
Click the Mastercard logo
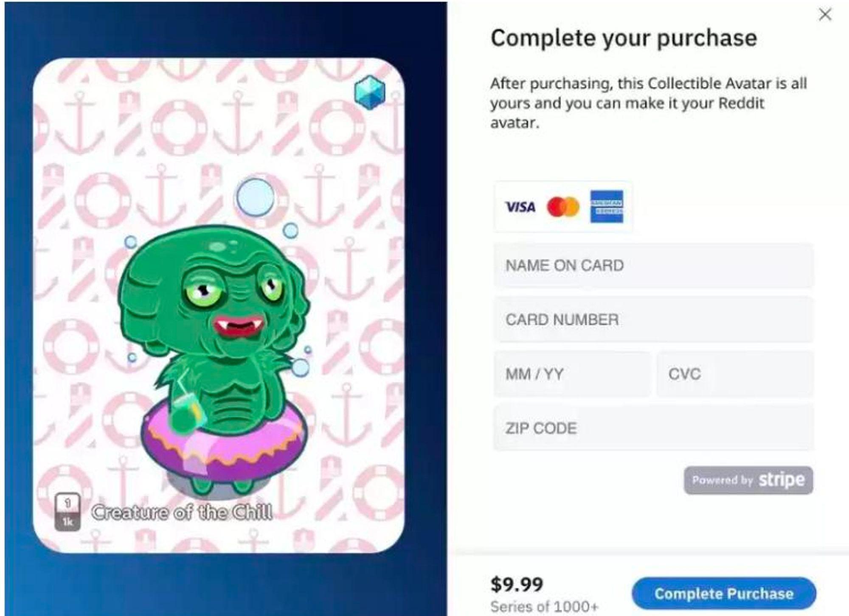563,207
